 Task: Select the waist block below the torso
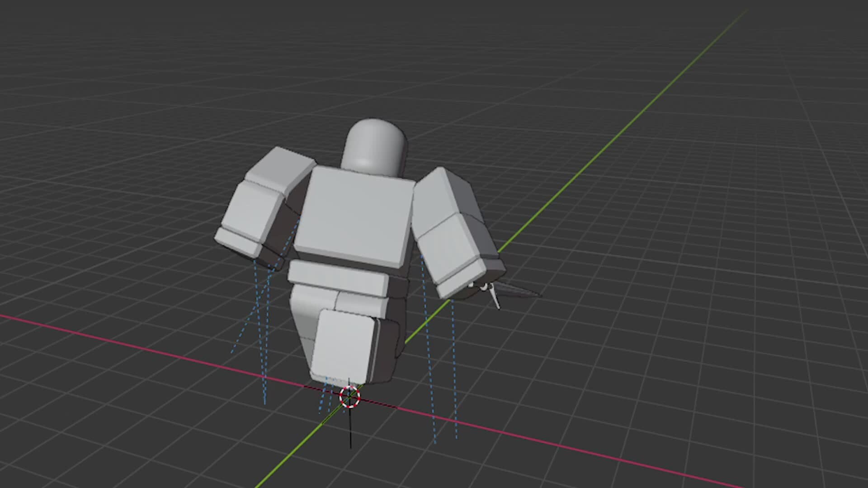337,278
